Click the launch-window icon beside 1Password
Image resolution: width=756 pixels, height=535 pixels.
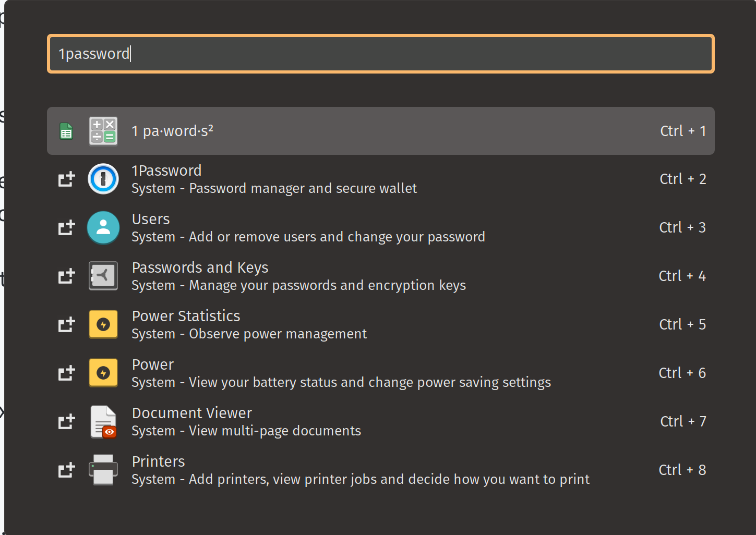[x=67, y=179]
